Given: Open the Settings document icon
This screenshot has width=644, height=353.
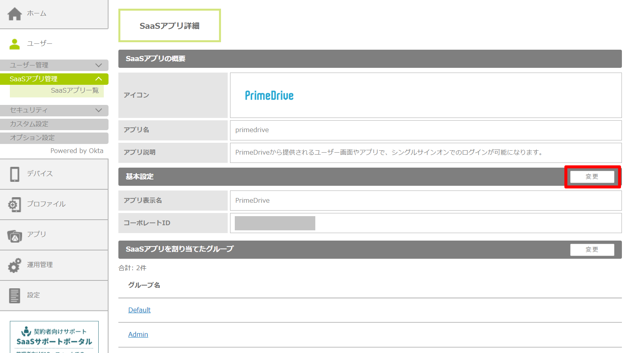Looking at the screenshot, I should coord(15,295).
